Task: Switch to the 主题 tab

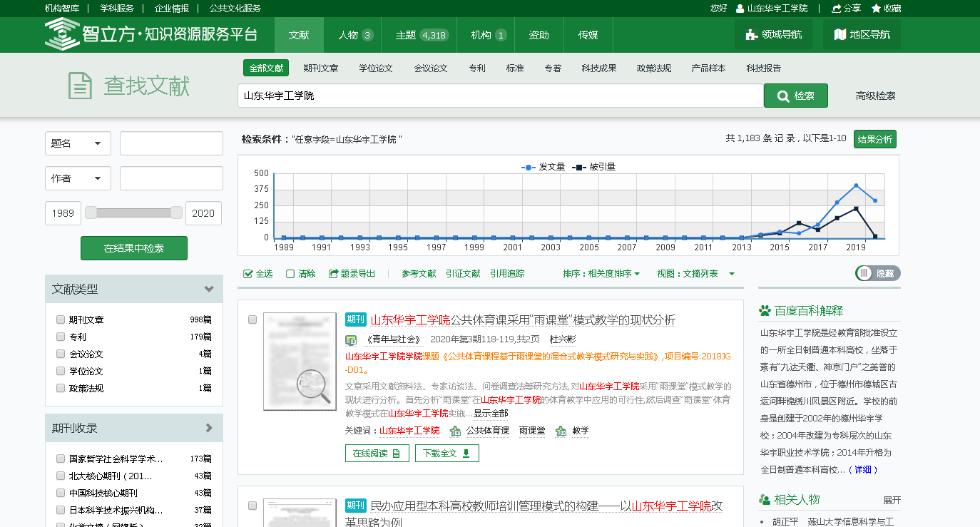Action: click(421, 35)
